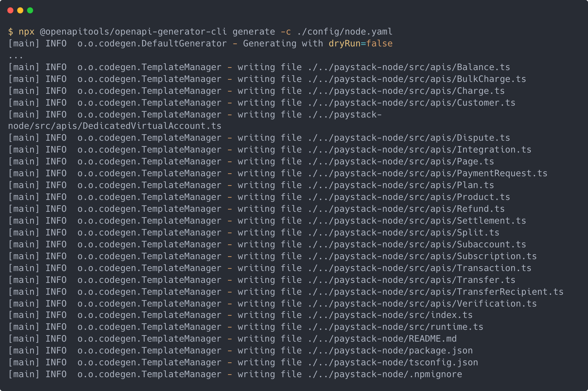
Task: Click the yellow minimize window button
Action: [x=20, y=10]
